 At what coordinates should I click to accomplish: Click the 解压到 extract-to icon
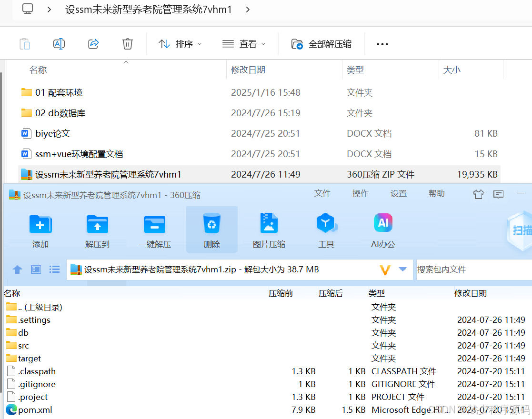[x=97, y=230]
